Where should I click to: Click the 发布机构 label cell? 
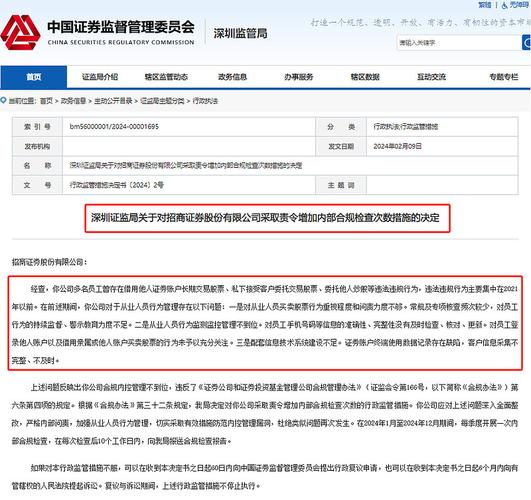tap(37, 146)
